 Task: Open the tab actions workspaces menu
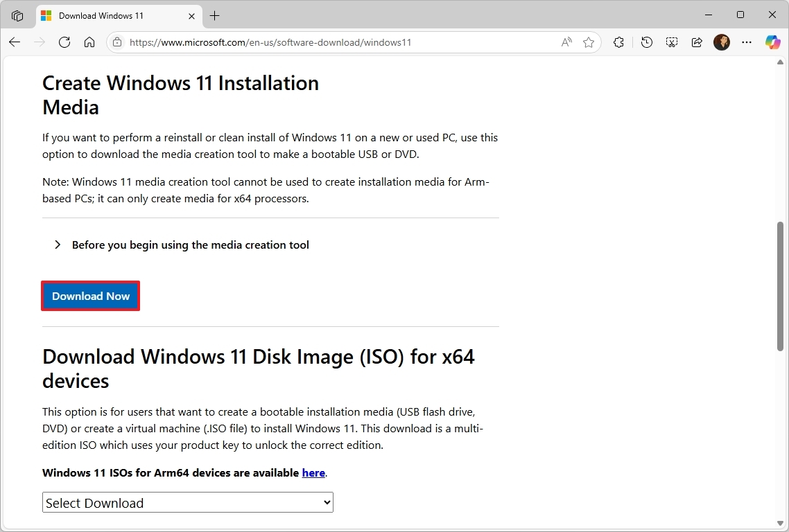17,15
